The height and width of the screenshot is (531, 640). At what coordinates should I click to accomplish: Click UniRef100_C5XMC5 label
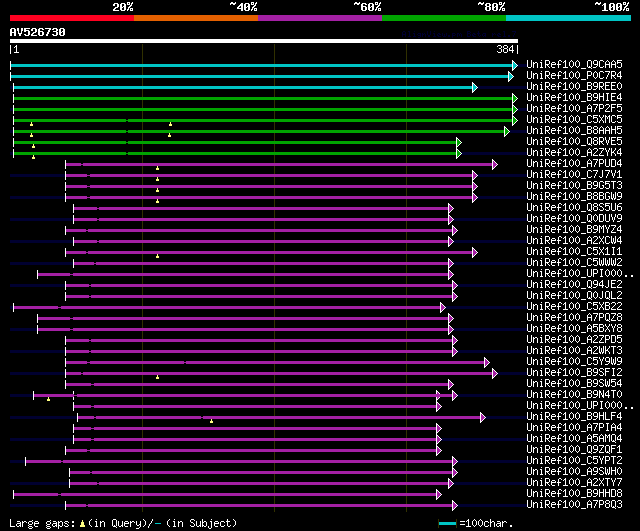[x=574, y=120]
